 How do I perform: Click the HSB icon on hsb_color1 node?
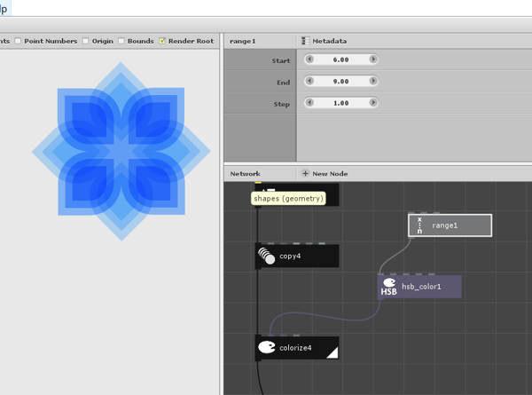389,287
